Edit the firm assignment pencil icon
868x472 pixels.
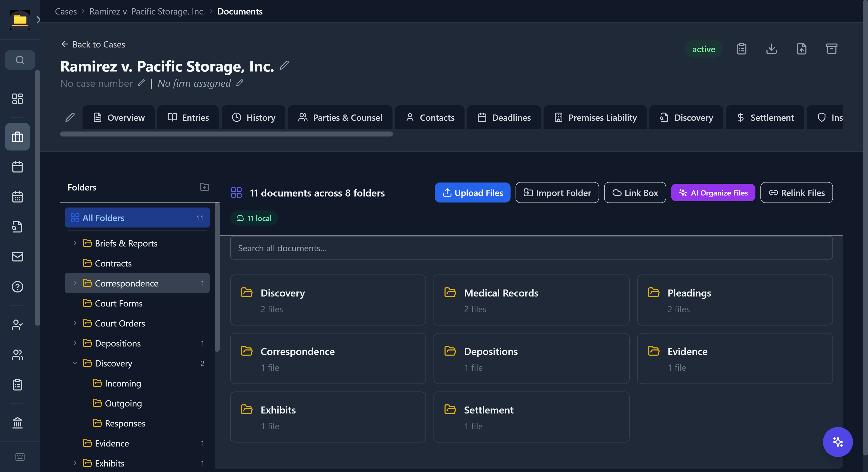coord(240,83)
